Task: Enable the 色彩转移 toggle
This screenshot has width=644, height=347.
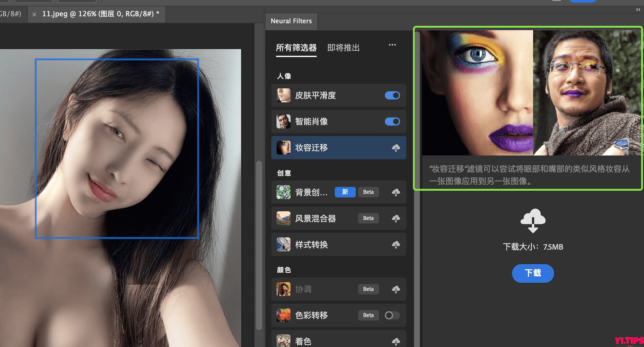Action: click(x=392, y=315)
